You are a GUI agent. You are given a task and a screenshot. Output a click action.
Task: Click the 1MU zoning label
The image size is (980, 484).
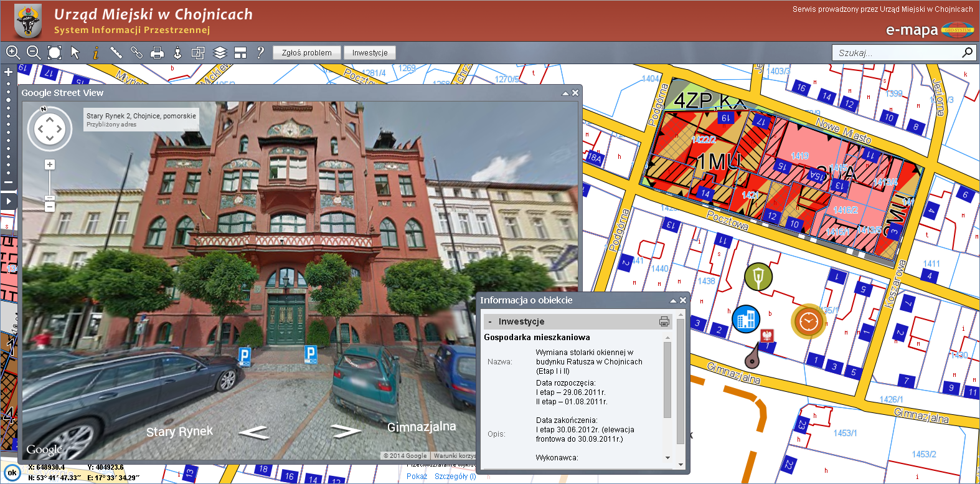pos(718,163)
